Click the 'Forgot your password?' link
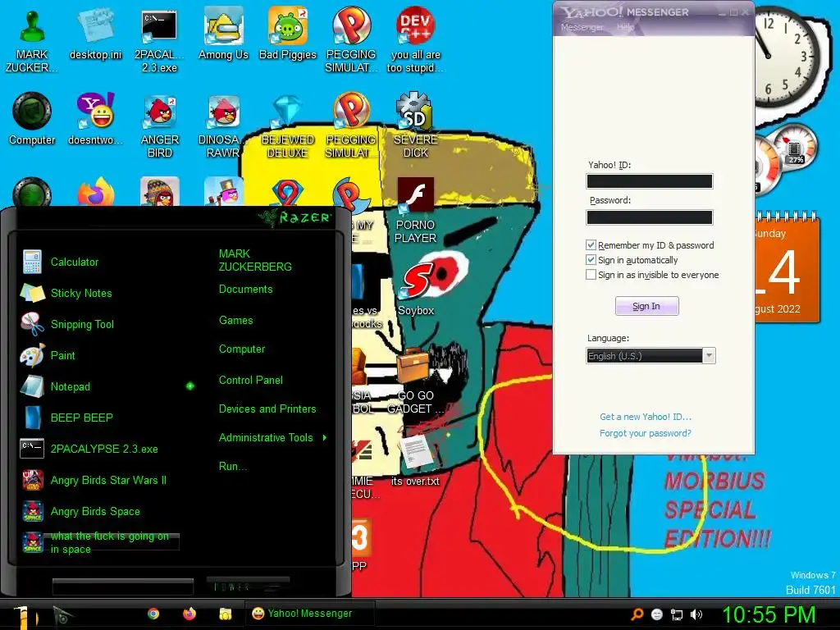This screenshot has height=630, width=840. tap(646, 433)
